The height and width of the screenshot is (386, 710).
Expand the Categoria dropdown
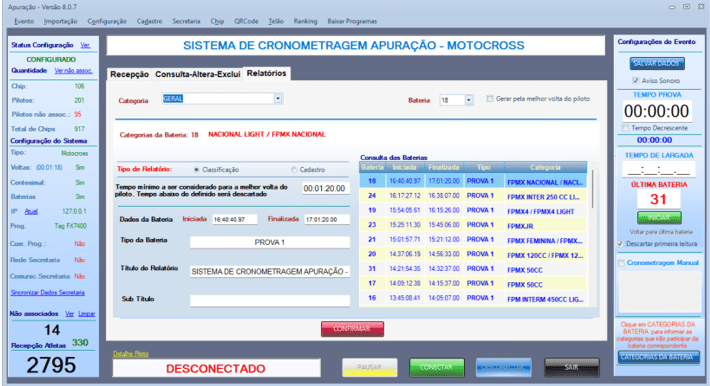pos(278,99)
